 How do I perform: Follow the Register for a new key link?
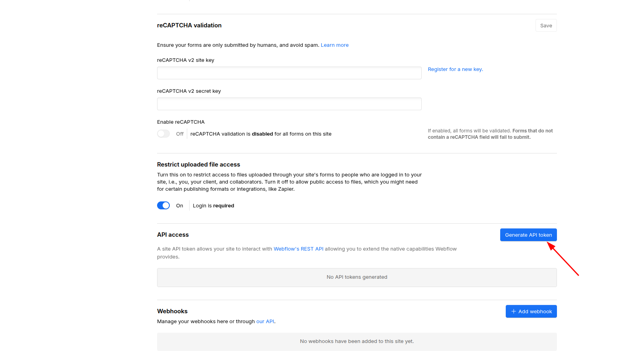click(455, 69)
